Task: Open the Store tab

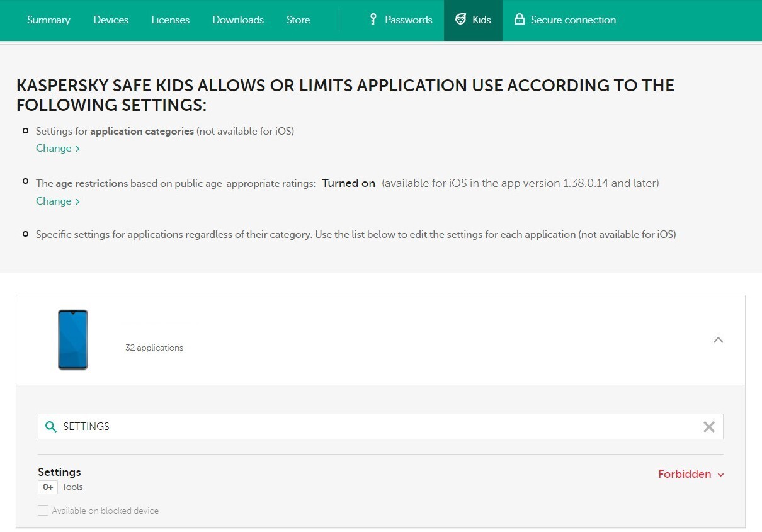Action: 298,20
